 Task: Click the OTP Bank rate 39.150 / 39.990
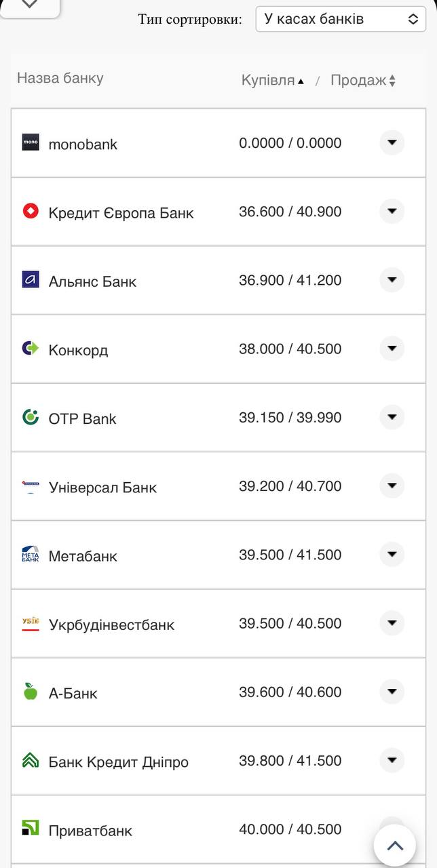290,418
